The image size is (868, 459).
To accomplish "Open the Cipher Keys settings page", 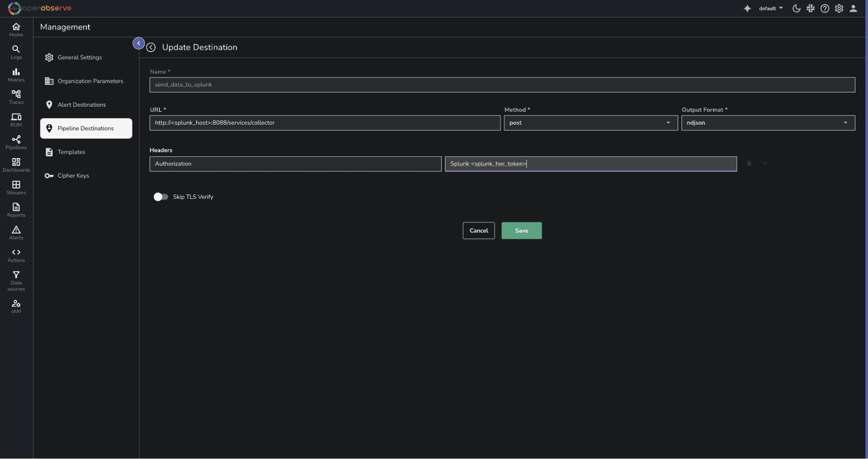I will [73, 175].
